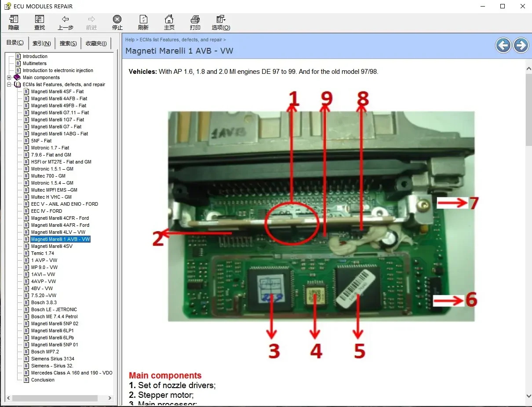Open EEC V - ANIL AND ENIO - FORD

pyautogui.click(x=65, y=204)
